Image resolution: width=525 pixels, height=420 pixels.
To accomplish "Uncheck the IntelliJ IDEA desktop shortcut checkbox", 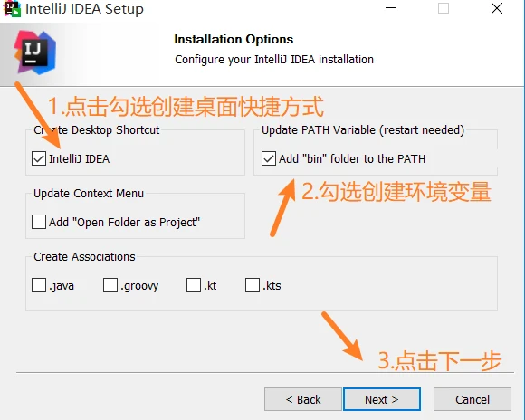I will pyautogui.click(x=39, y=158).
